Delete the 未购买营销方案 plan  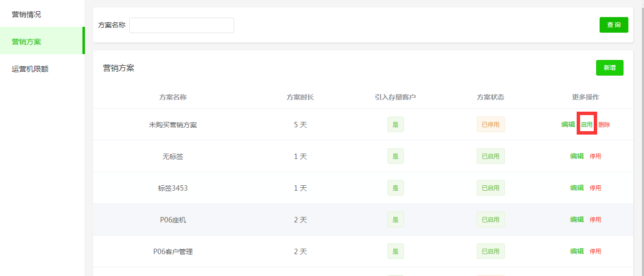[x=604, y=124]
